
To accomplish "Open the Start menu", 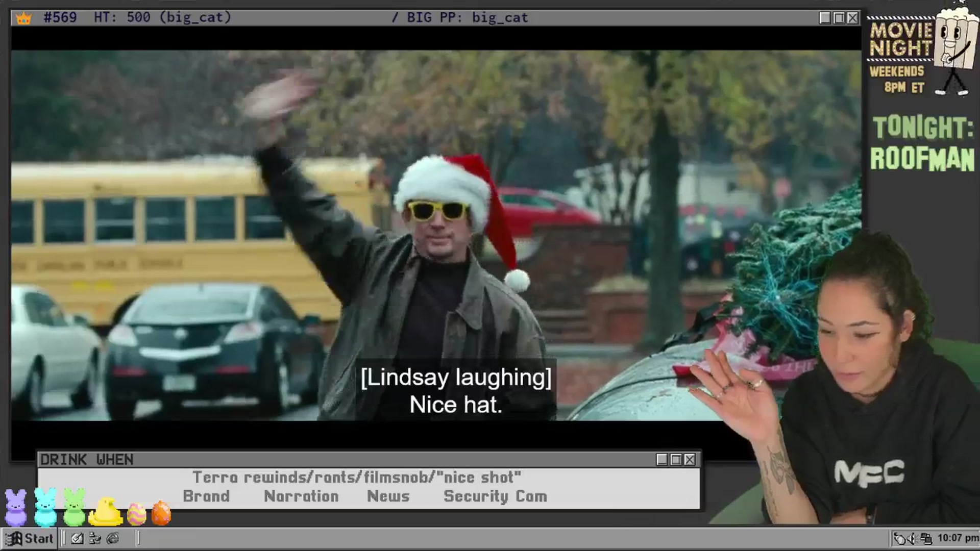I will (29, 538).
